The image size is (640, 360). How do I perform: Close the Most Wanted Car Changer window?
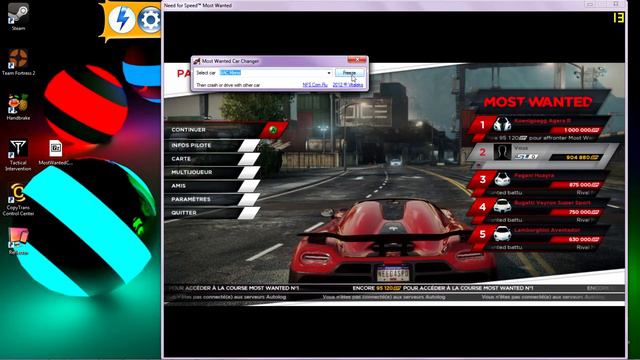(x=357, y=60)
